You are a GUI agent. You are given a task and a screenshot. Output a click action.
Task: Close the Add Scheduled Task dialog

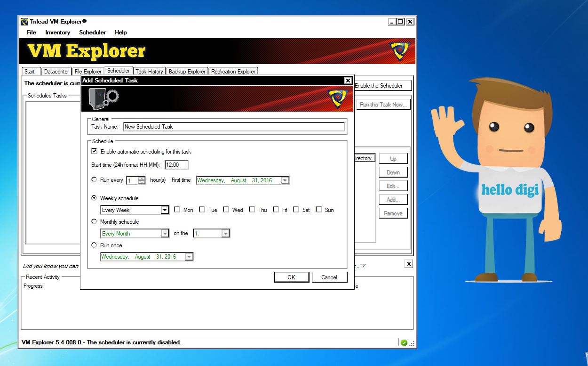[348, 81]
